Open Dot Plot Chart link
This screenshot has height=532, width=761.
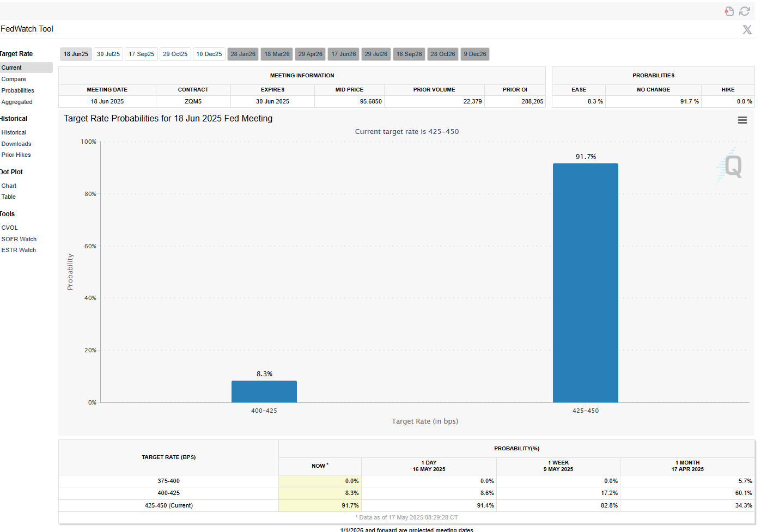pyautogui.click(x=9, y=186)
